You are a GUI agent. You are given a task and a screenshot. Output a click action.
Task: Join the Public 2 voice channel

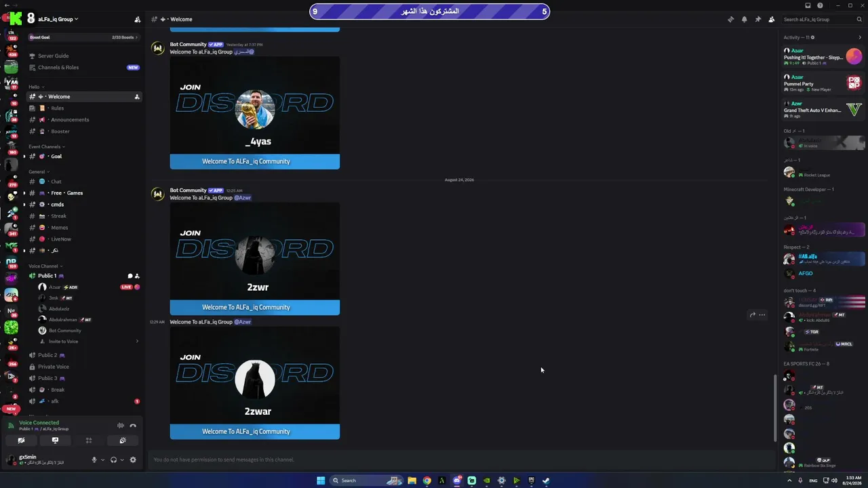click(84, 355)
